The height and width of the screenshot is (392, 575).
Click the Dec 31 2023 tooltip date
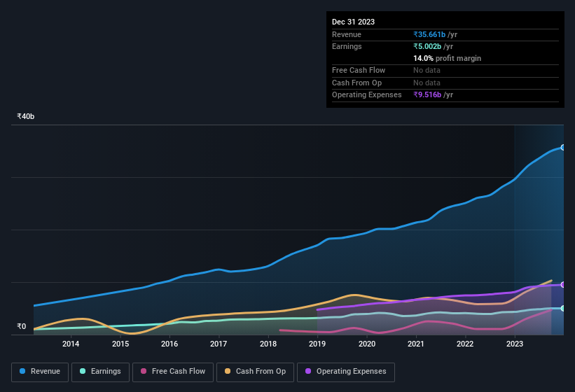(353, 22)
